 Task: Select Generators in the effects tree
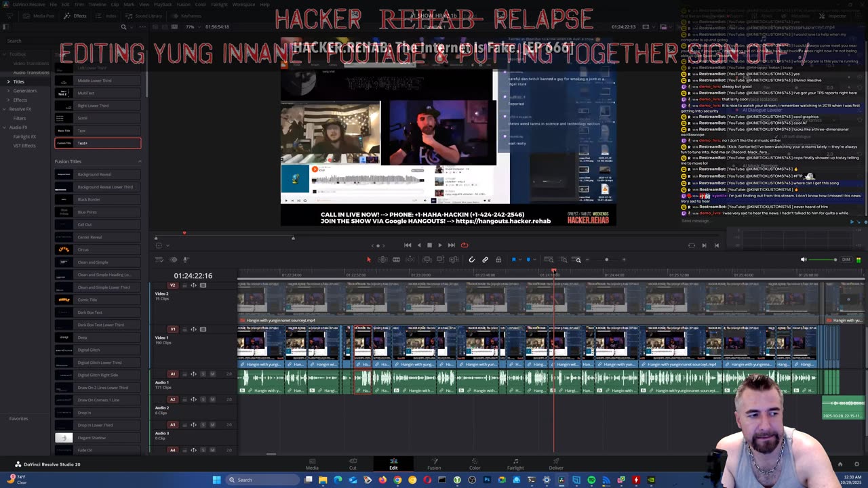pyautogui.click(x=25, y=91)
